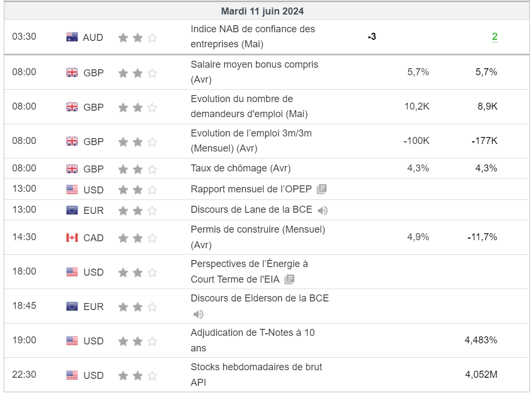Viewport: 532px width, 396px height.
Task: Click the report icon beside Court Terme de l'EIA
Action: 289,279
